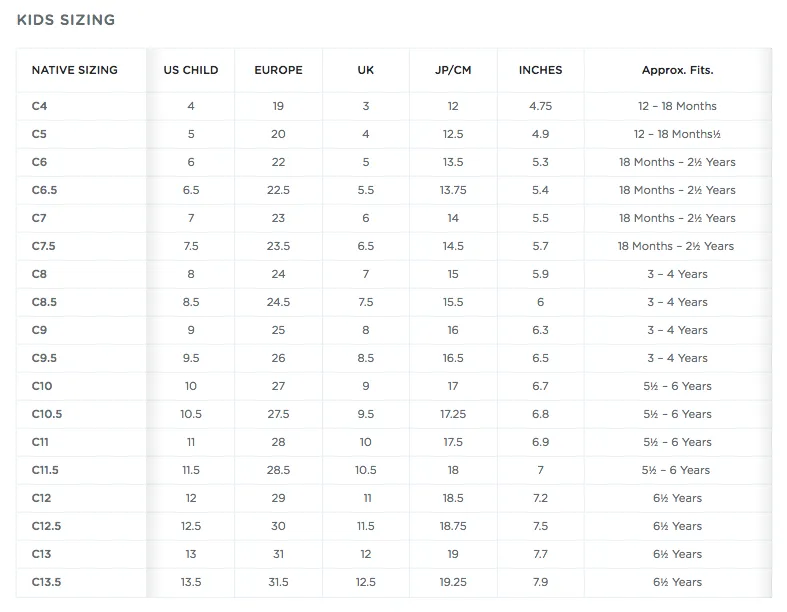Select the JP/CM column header
The width and height of the screenshot is (787, 612).
(453, 70)
